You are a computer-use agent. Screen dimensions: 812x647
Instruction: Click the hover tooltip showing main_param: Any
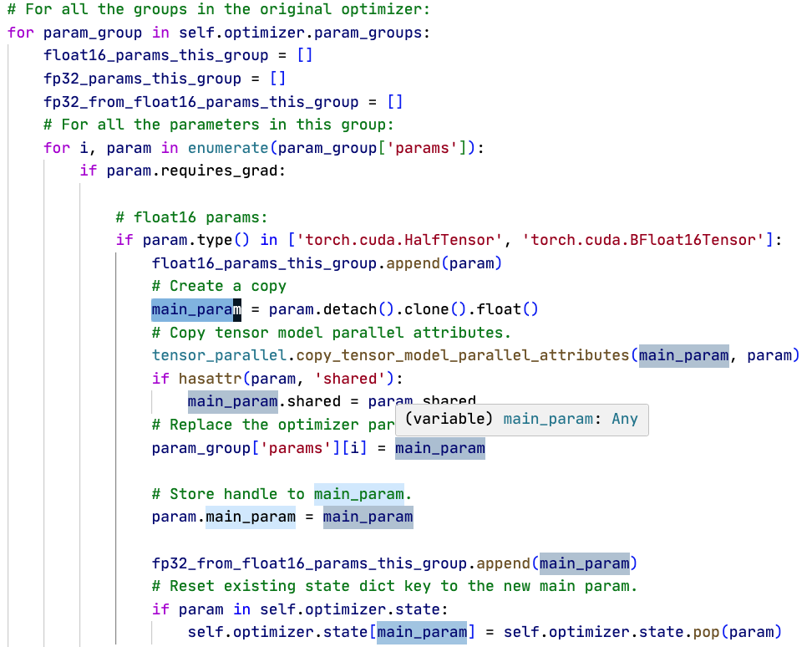[x=521, y=419]
